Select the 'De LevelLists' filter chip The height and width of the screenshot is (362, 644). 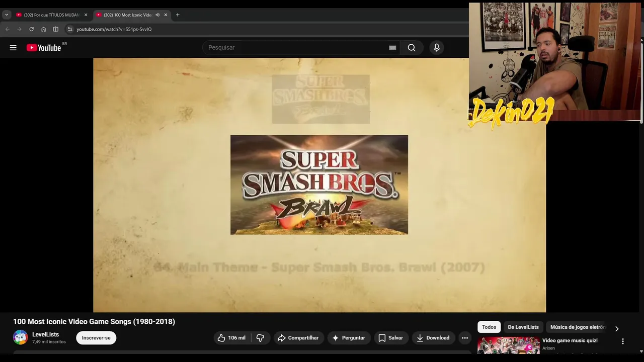tap(523, 327)
